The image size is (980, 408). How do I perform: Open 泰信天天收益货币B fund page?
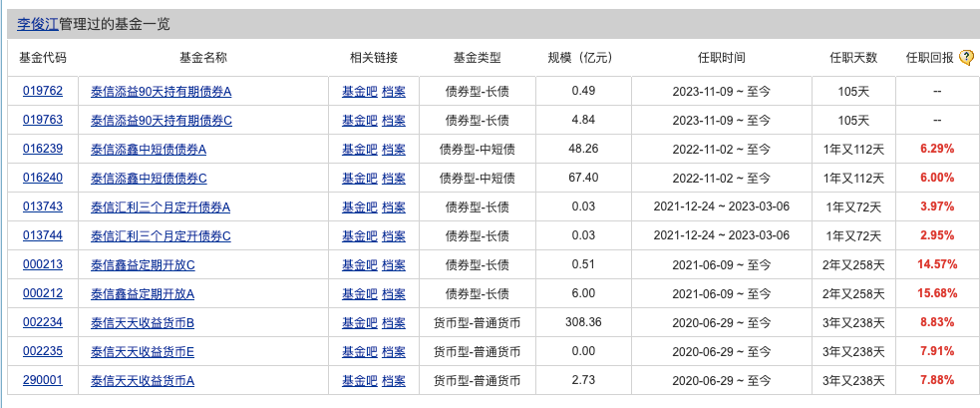tap(143, 323)
